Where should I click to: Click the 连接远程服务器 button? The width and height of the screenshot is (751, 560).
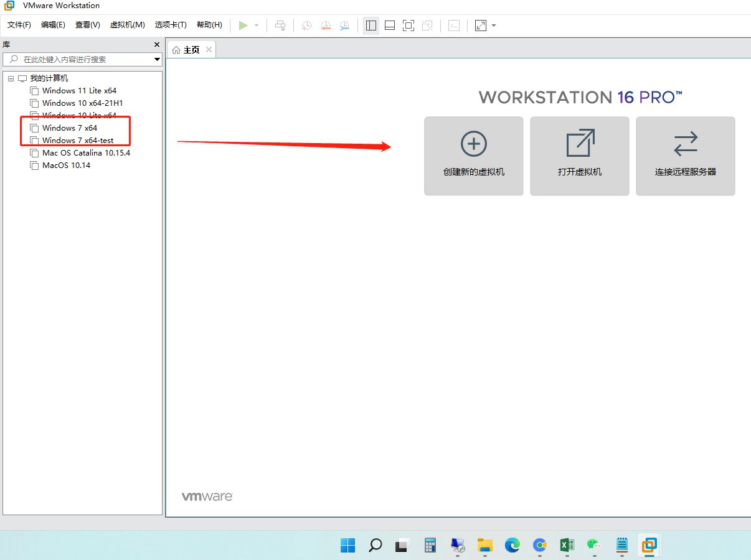[686, 156]
